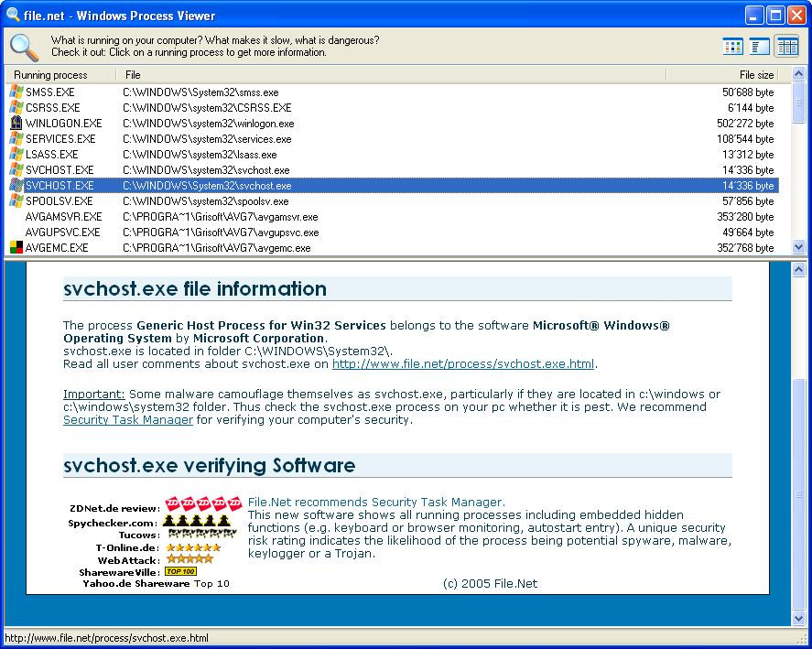Sort by the Running process column header

(60, 75)
